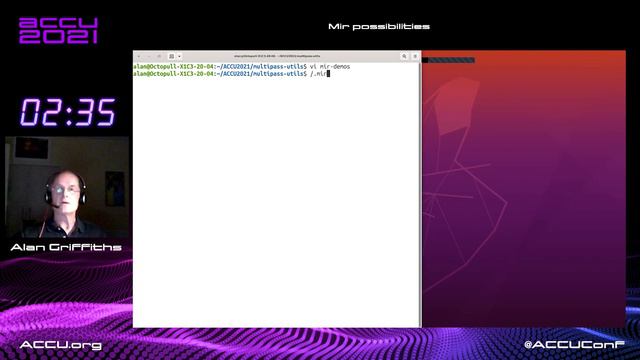Click the speaker webcam thumbnail
The height and width of the screenshot is (360, 640).
[67, 187]
